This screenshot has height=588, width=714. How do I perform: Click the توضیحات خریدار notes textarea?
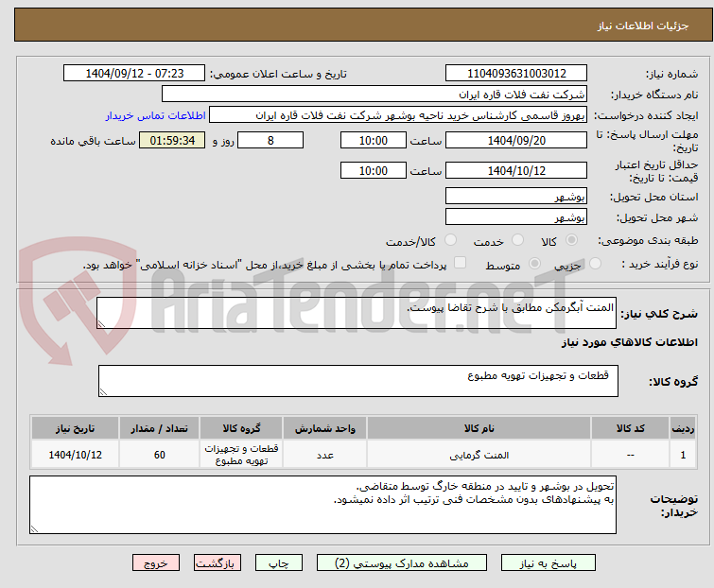[322, 505]
